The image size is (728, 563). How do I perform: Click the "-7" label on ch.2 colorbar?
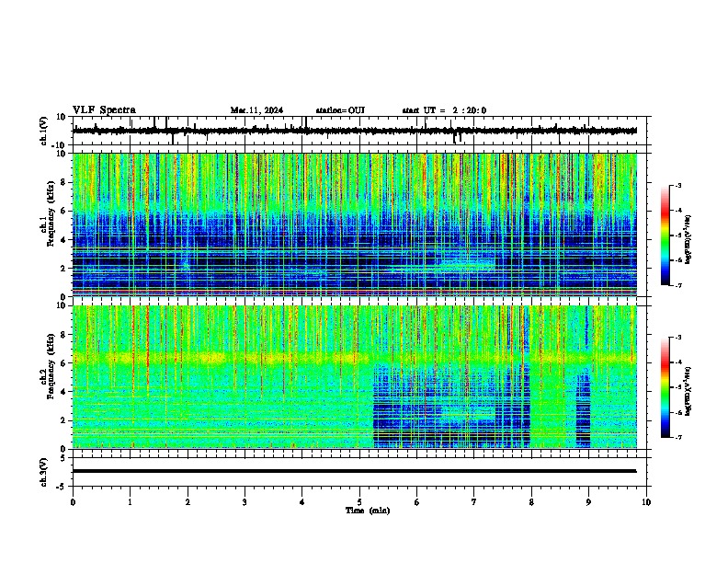[x=678, y=438]
